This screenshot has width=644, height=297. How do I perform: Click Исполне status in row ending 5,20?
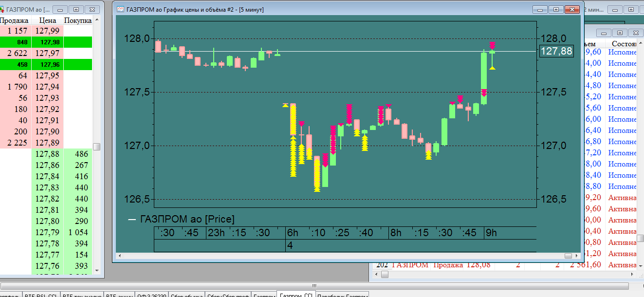coord(622,97)
